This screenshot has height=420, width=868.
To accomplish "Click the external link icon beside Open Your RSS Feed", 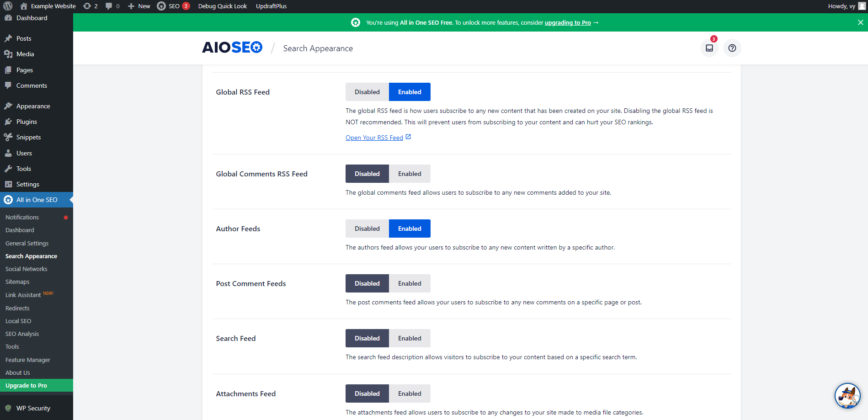I will point(408,137).
